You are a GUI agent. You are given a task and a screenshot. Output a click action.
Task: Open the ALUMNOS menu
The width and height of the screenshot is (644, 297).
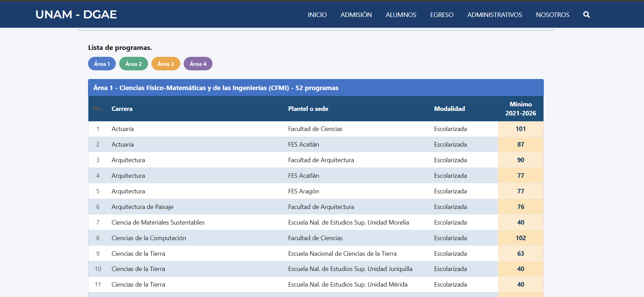(401, 15)
